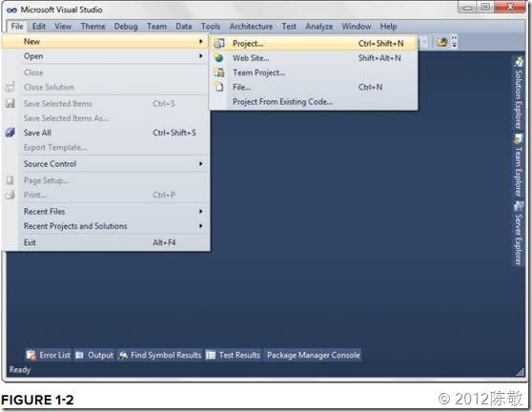This screenshot has height=412, width=532.
Task: Open the Edit menu
Action: coord(39,26)
